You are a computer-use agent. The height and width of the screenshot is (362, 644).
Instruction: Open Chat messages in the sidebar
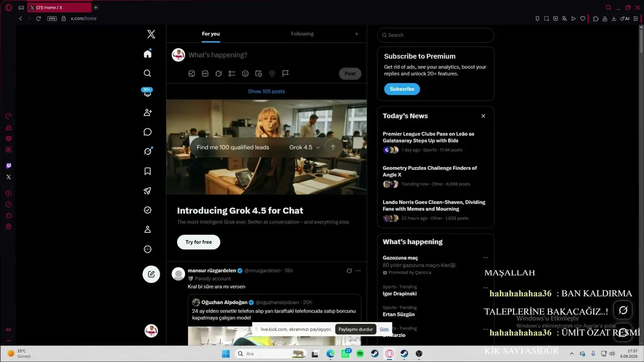pos(147,132)
